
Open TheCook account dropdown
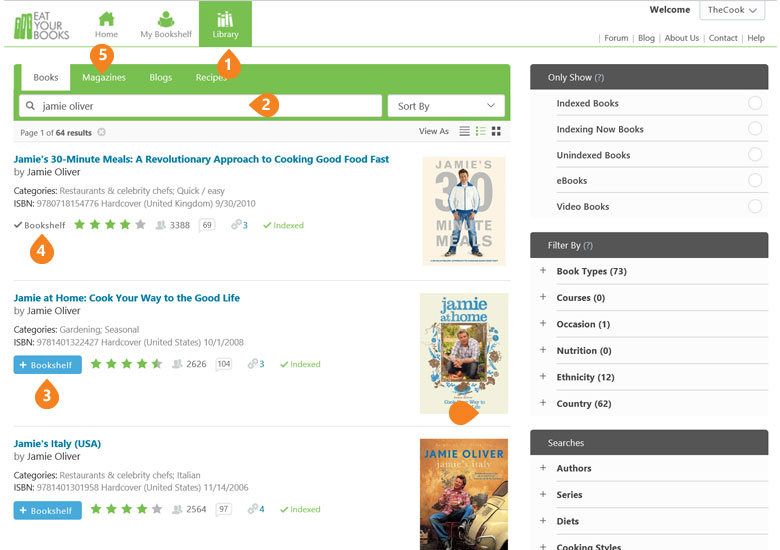pyautogui.click(x=732, y=10)
